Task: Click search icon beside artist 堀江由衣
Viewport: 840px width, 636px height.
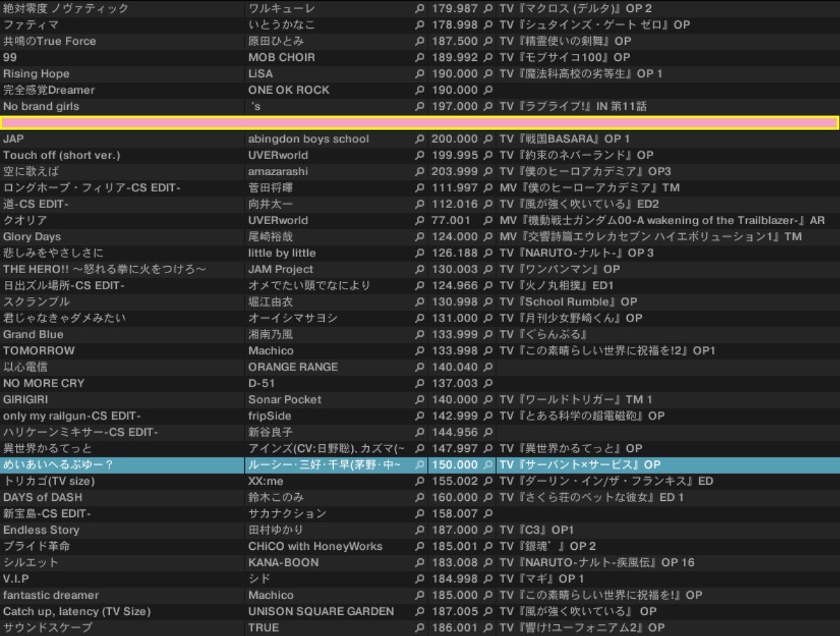Action: tap(419, 302)
